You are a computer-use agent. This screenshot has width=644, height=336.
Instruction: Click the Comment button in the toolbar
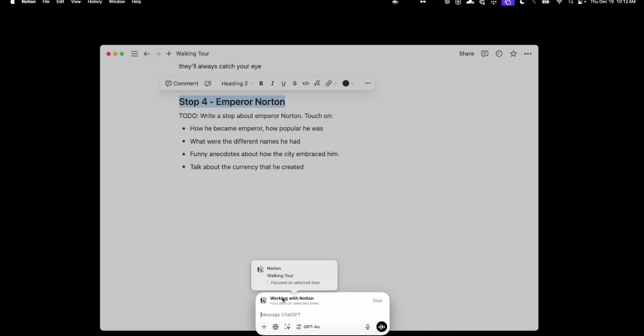[x=182, y=83]
